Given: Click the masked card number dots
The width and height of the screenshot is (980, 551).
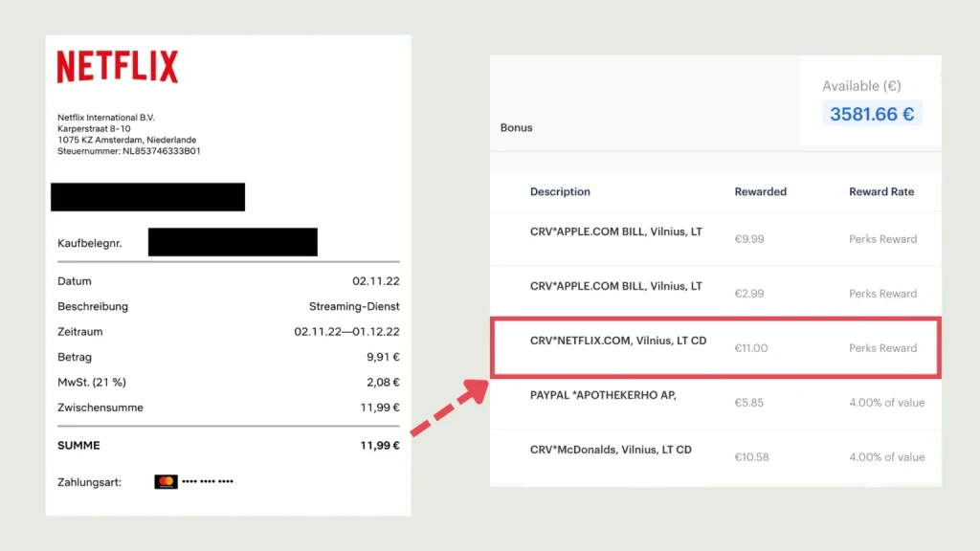Looking at the screenshot, I should [x=207, y=482].
